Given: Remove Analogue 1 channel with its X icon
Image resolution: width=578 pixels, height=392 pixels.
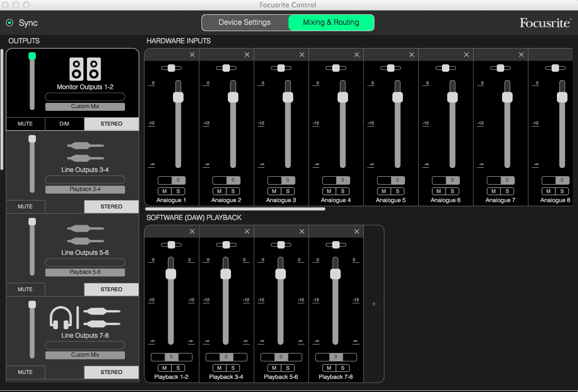Looking at the screenshot, I should coord(192,55).
